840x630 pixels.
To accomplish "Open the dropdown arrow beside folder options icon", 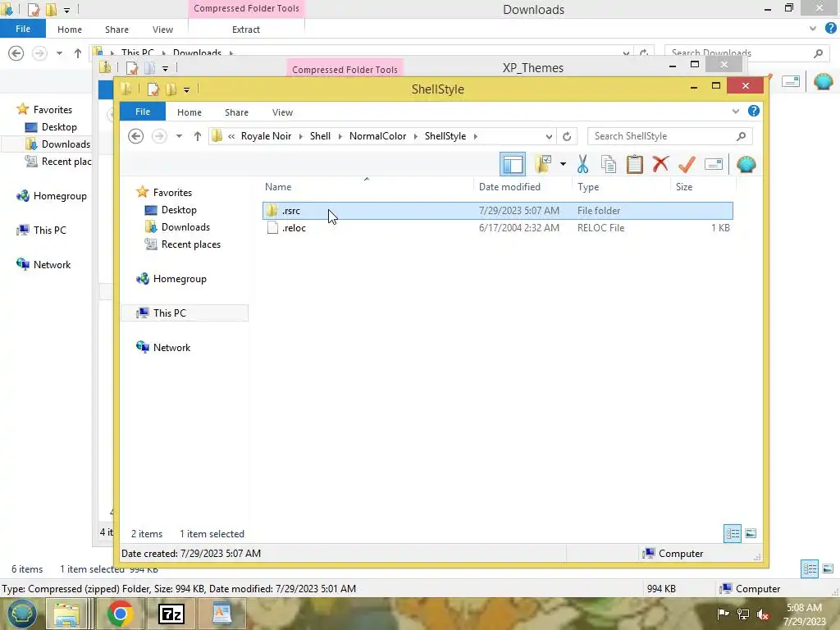I will click(x=563, y=164).
